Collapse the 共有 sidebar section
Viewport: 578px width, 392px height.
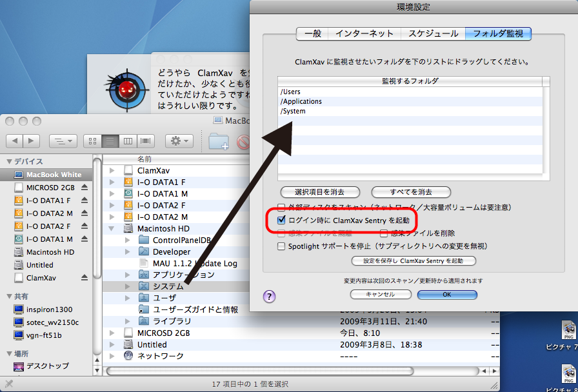[9, 297]
